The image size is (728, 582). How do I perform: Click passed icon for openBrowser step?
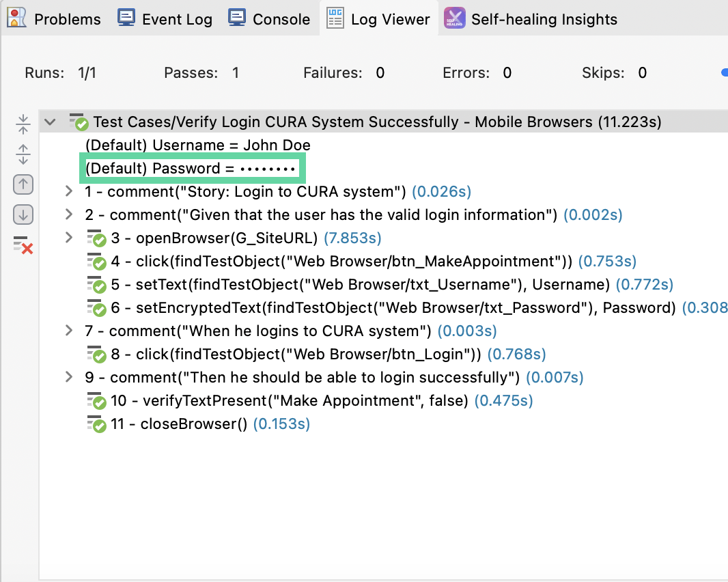click(97, 238)
